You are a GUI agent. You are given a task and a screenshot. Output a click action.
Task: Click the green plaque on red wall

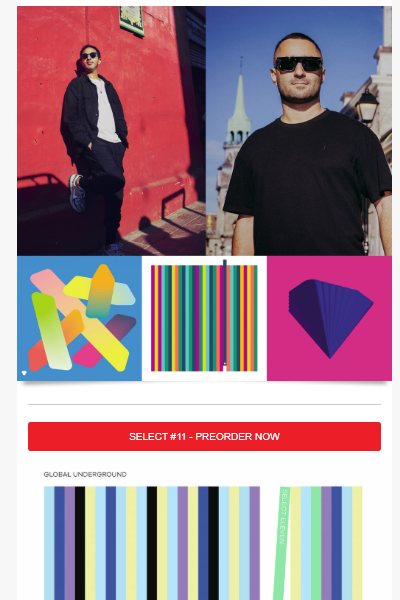pyautogui.click(x=132, y=20)
